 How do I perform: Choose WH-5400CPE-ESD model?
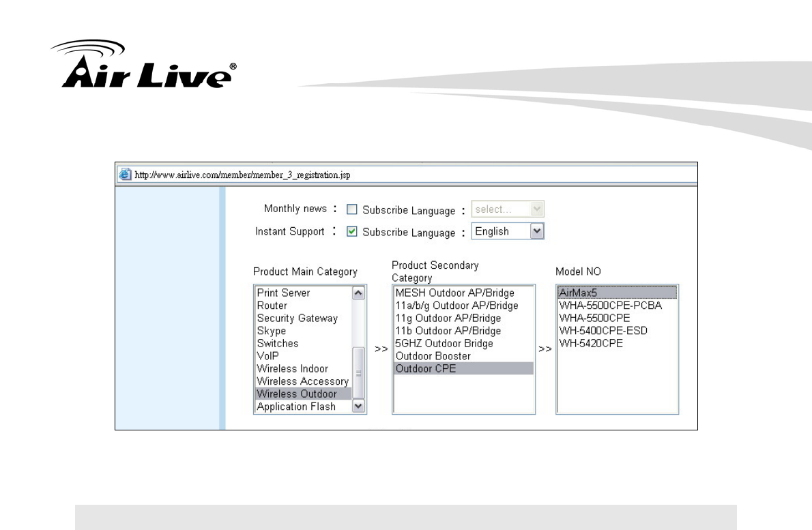pyautogui.click(x=618, y=331)
